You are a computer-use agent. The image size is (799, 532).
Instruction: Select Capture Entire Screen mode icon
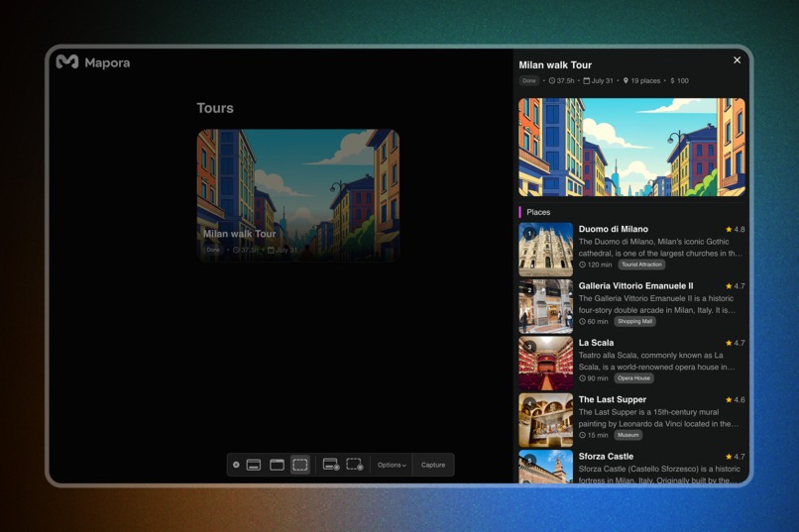point(254,465)
